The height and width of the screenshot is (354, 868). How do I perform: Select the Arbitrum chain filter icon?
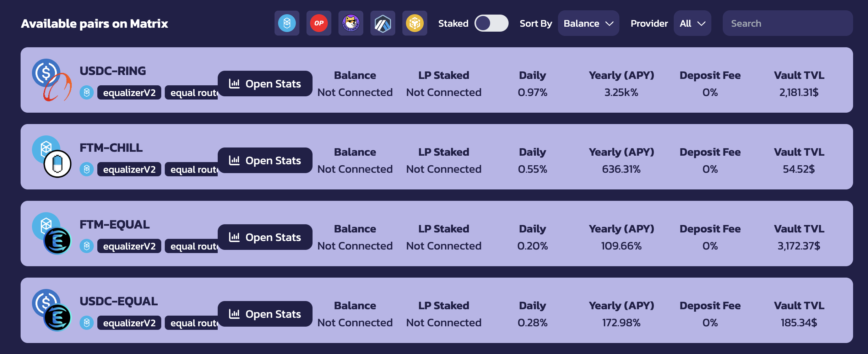pyautogui.click(x=383, y=23)
